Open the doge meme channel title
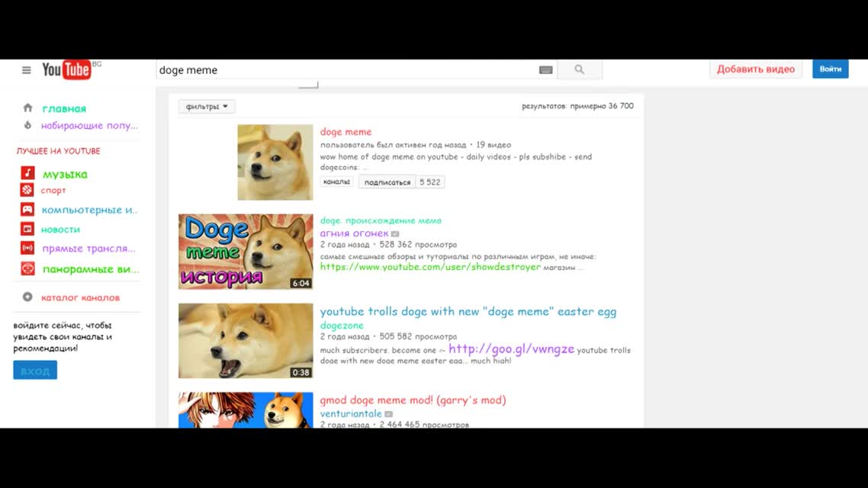The height and width of the screenshot is (488, 868). [346, 132]
